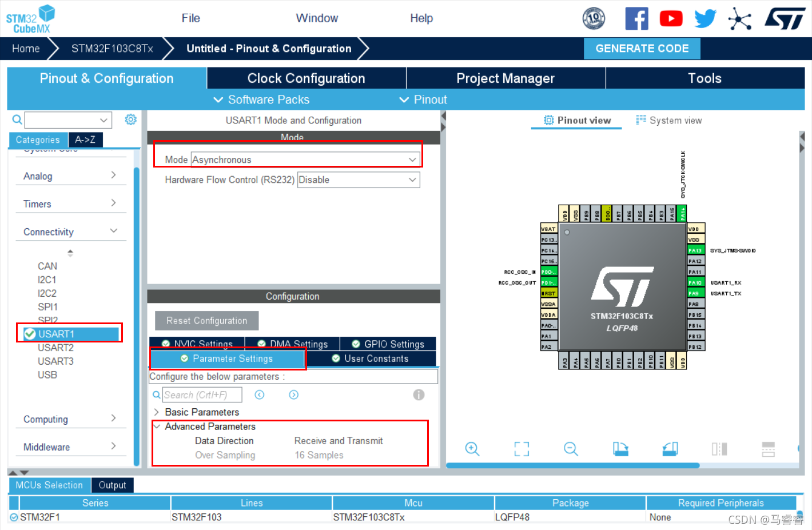Open the User Constants tab
Screen dimensions: 812x530
coord(371,358)
